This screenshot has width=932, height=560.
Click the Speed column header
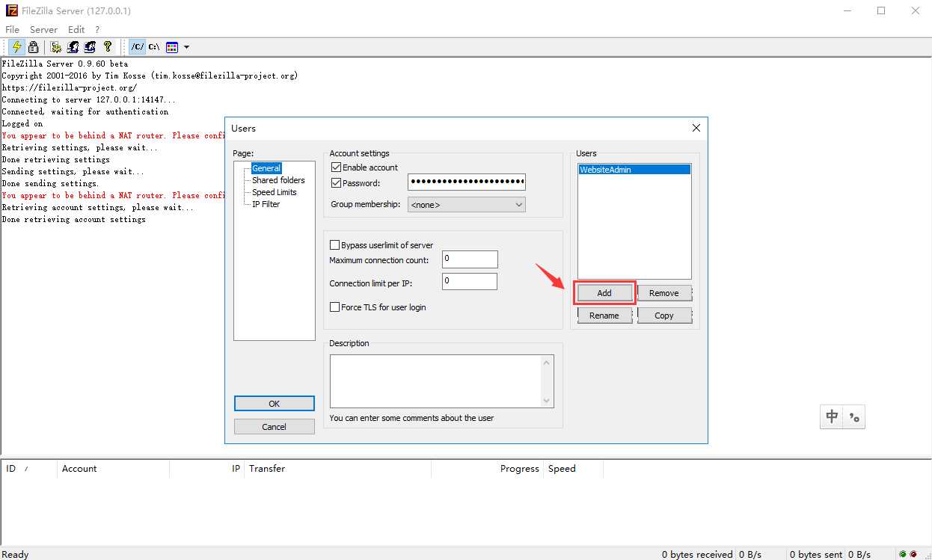tap(573, 469)
